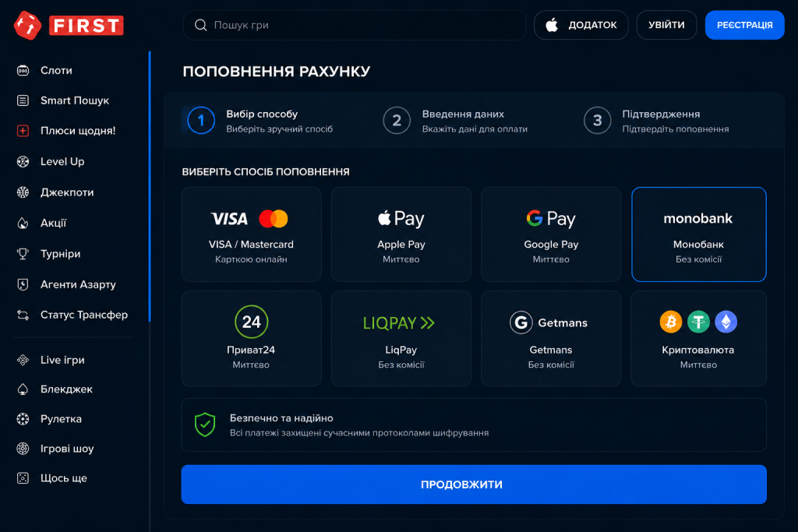This screenshot has width=798, height=532.
Task: Click the Слоти sidebar icon
Action: tap(23, 70)
